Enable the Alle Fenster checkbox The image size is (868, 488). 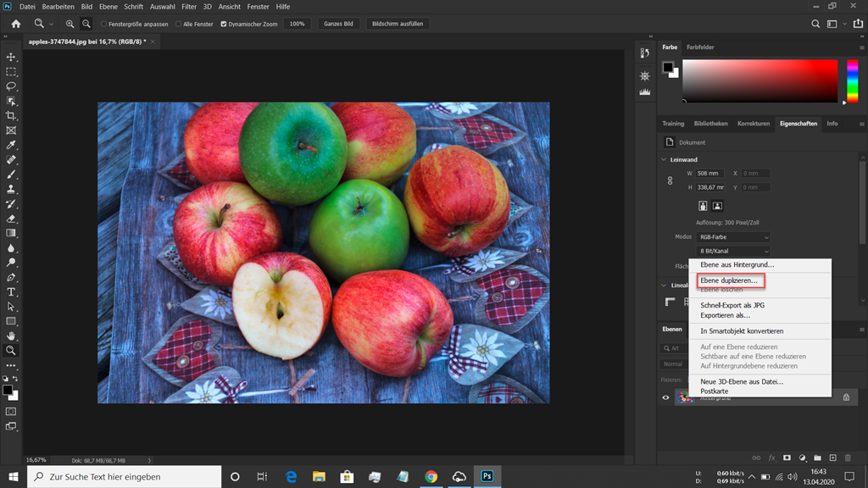[x=178, y=24]
